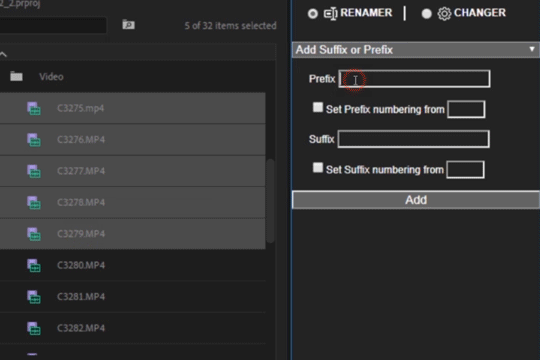The width and height of the screenshot is (540, 360).
Task: Click the clip icon for C3279.MP4
Action: point(34,234)
